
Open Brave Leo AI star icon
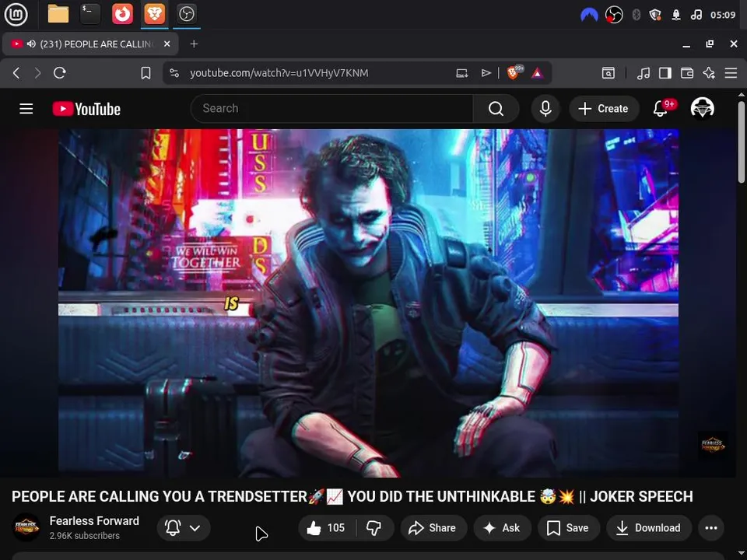coord(709,73)
